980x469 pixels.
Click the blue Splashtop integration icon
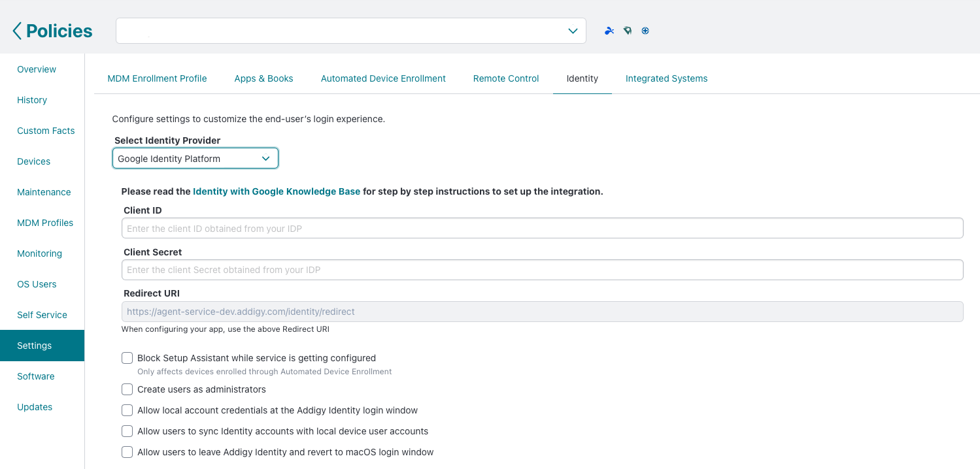(x=609, y=31)
